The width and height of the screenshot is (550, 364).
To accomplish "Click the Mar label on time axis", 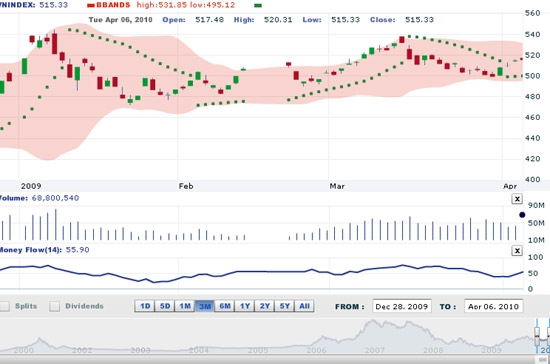I will coord(337,186).
